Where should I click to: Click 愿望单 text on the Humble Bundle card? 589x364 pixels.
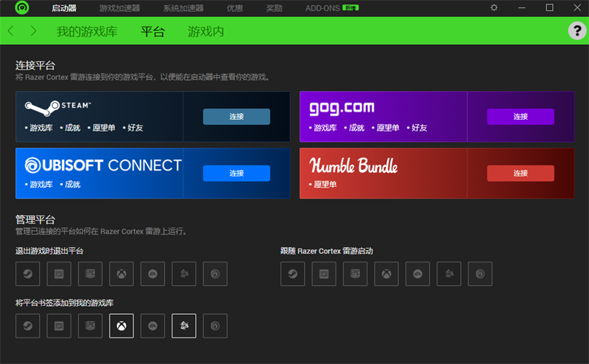[325, 185]
